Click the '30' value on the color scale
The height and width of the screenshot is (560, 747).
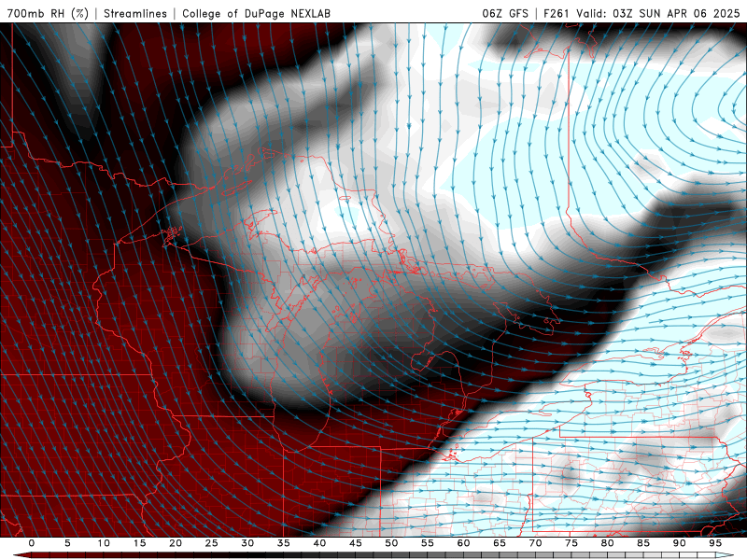(247, 543)
